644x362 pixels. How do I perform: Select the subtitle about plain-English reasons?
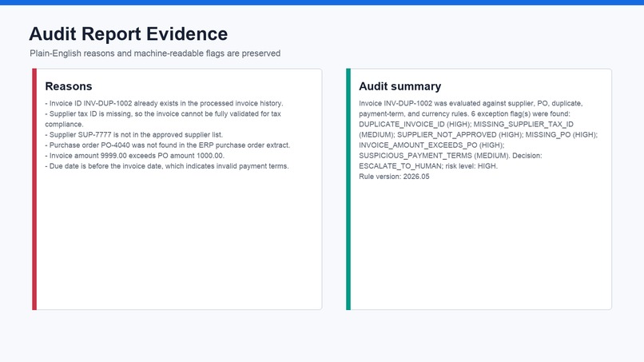155,54
